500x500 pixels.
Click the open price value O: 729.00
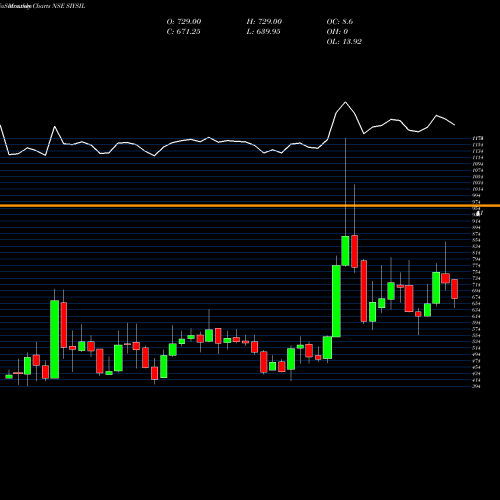(x=184, y=22)
